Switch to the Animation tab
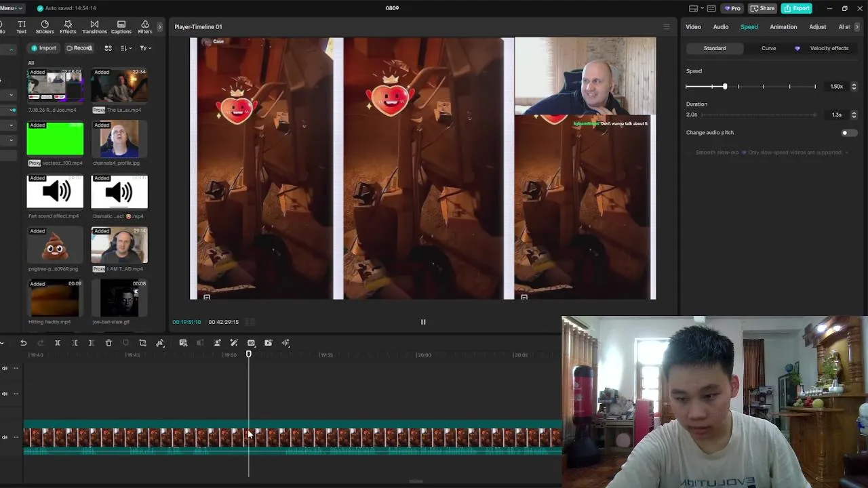 click(783, 27)
